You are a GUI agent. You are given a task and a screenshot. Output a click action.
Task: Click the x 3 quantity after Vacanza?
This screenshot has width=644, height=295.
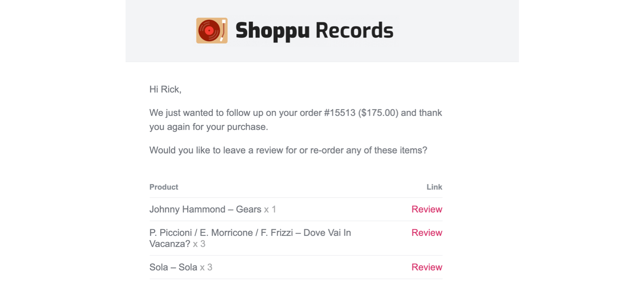pyautogui.click(x=199, y=244)
